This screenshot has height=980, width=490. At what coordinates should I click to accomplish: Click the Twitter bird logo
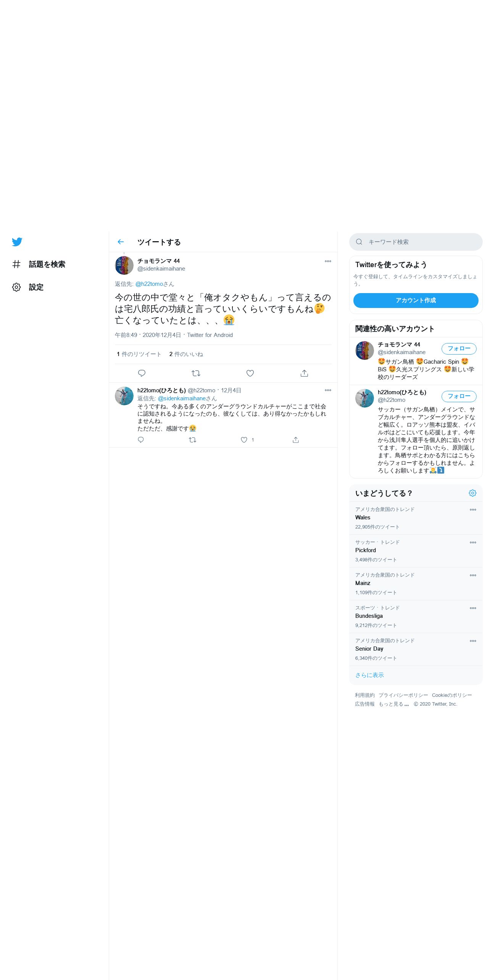click(x=17, y=242)
